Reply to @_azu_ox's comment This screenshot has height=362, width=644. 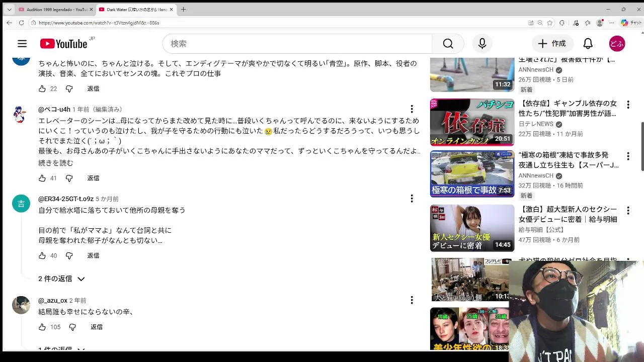click(x=97, y=327)
